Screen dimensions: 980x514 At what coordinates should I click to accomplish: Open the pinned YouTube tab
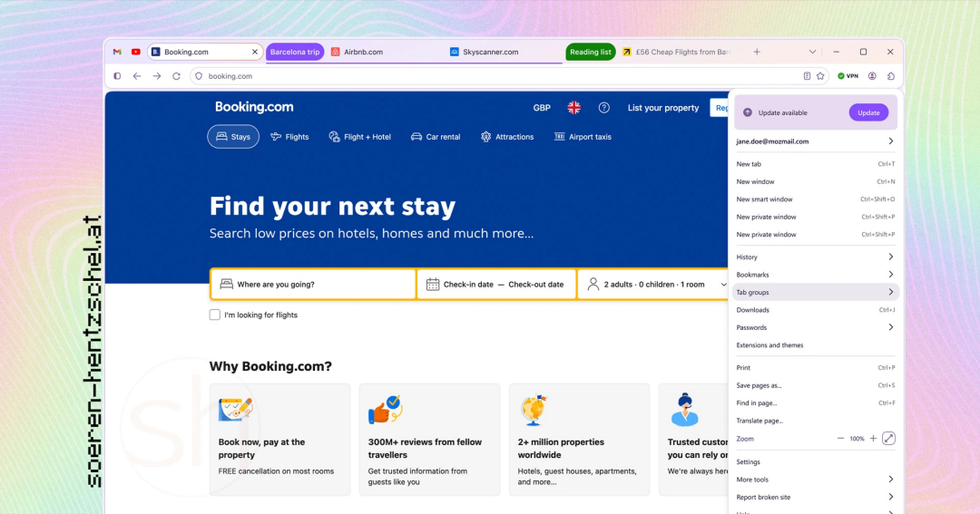[x=135, y=52]
